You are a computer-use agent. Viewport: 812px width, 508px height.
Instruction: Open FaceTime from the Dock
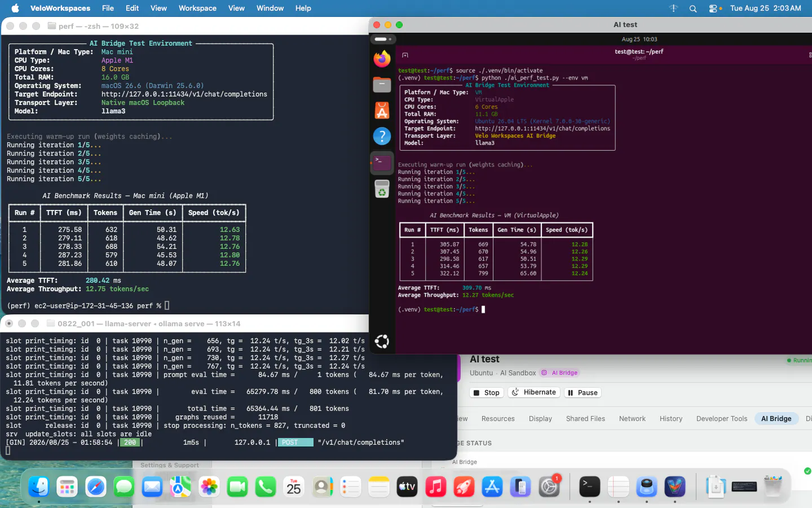(x=237, y=487)
